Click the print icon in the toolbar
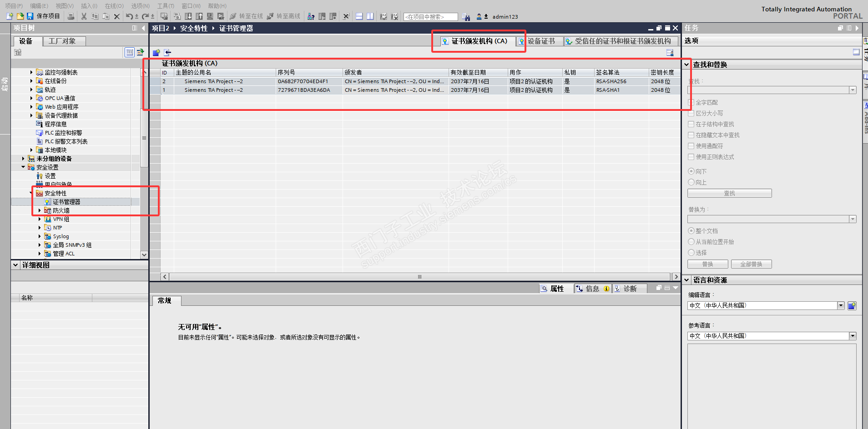This screenshot has height=429, width=868. 71,16
